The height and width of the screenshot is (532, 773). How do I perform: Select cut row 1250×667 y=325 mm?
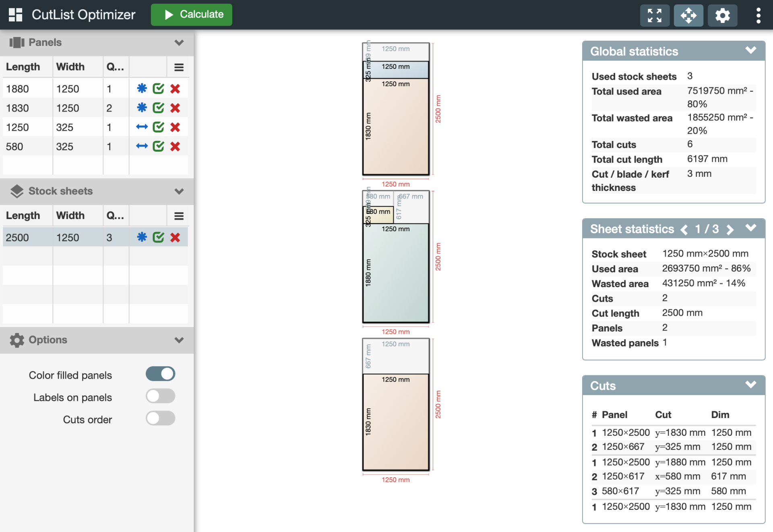point(674,447)
